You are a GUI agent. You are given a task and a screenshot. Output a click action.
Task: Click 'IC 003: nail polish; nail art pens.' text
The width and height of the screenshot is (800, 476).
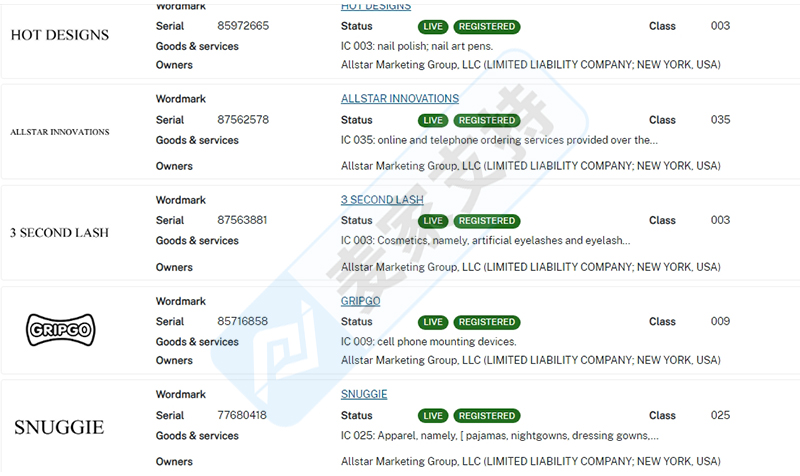(417, 46)
